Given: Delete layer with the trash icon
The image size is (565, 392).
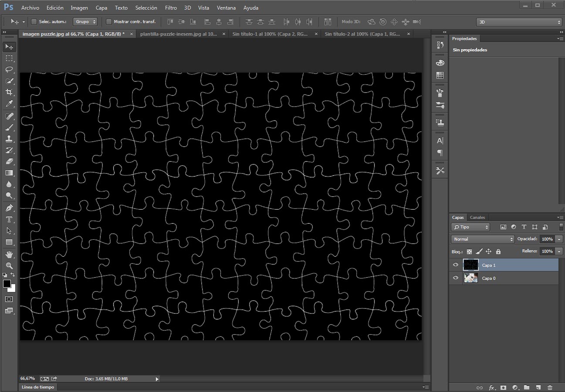Looking at the screenshot, I should (x=550, y=387).
